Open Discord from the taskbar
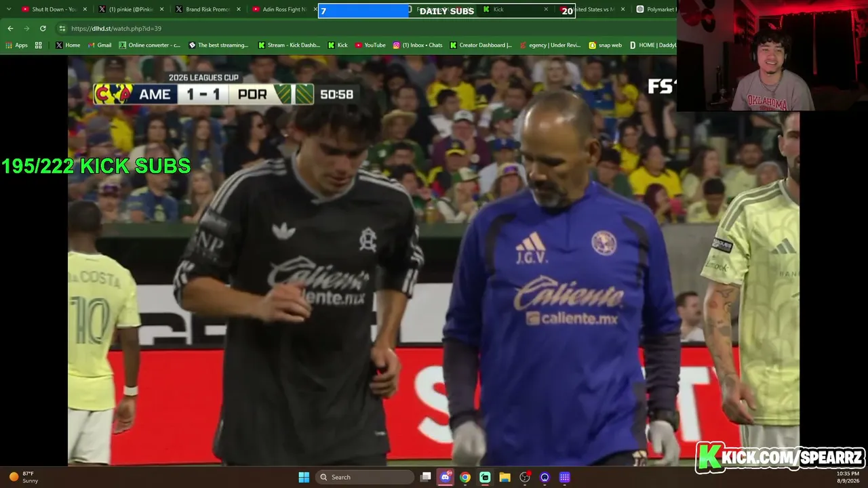This screenshot has width=868, height=488. (446, 477)
